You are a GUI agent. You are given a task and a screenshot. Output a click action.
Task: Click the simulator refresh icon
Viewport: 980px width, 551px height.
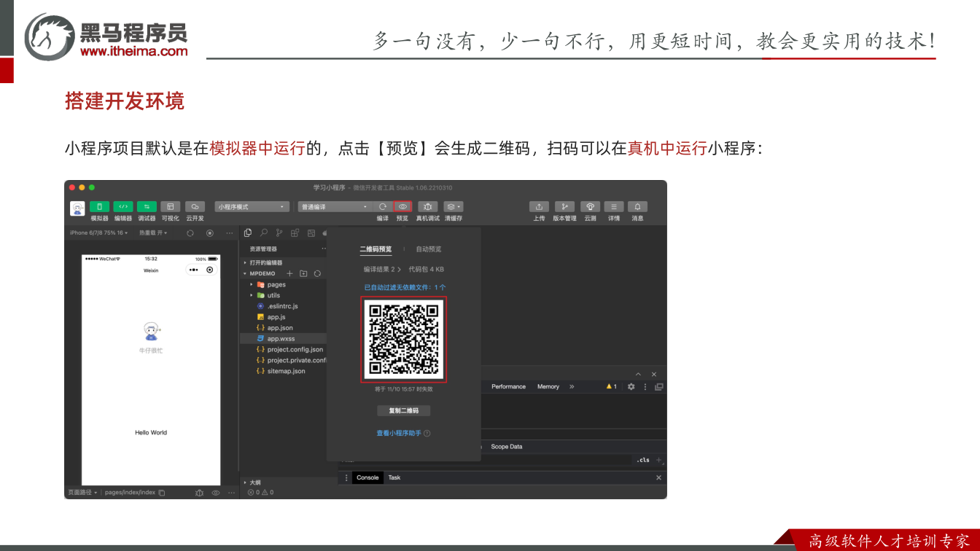click(x=190, y=233)
